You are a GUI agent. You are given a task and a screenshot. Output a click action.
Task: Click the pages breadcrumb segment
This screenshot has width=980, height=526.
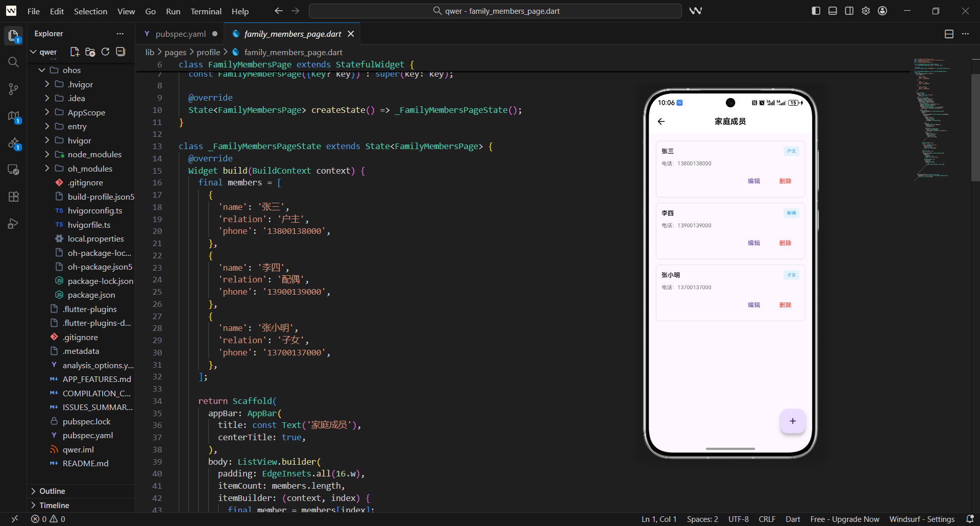(x=175, y=52)
